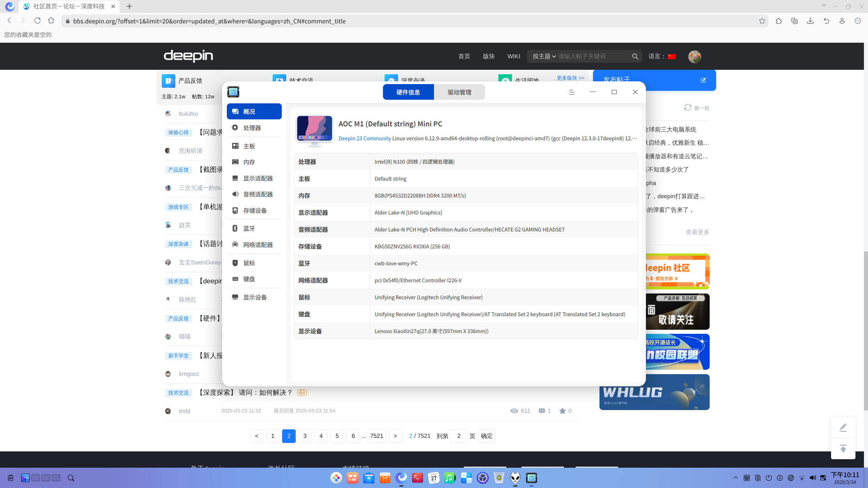Click the 更多版块 link

[x=571, y=78]
